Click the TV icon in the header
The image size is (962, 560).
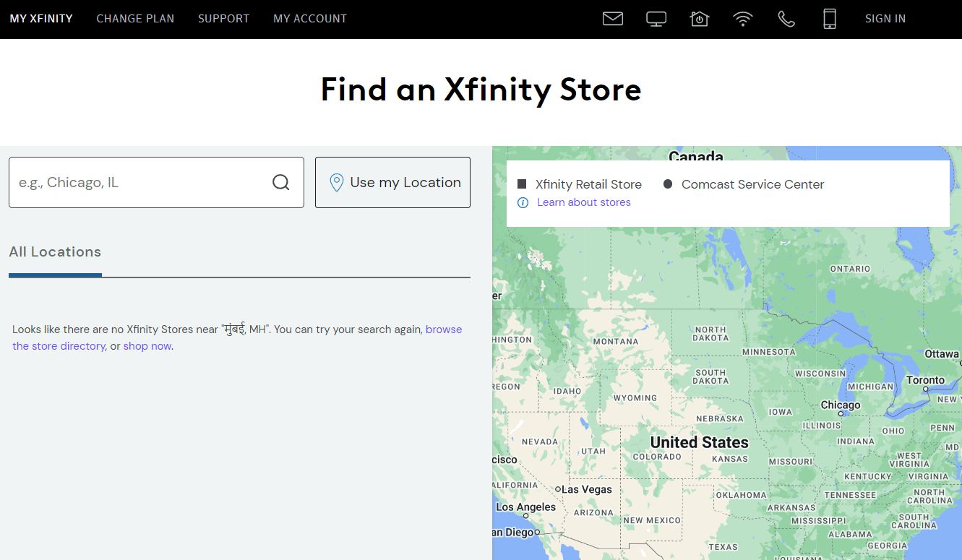(x=656, y=19)
